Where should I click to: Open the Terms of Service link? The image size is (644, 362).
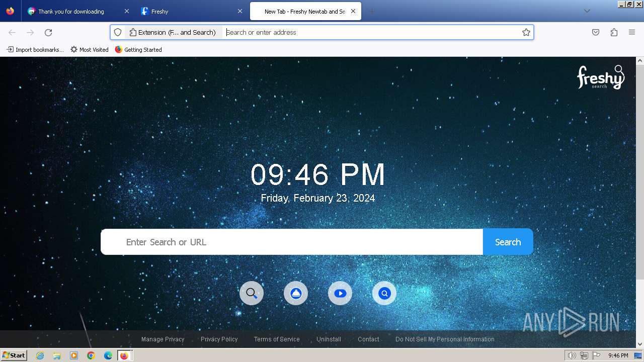(x=277, y=339)
